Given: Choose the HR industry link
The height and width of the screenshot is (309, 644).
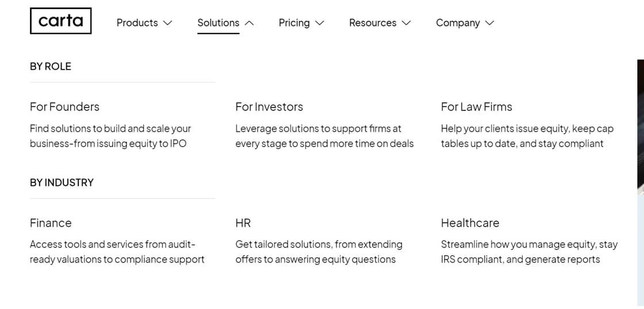Looking at the screenshot, I should [x=243, y=223].
